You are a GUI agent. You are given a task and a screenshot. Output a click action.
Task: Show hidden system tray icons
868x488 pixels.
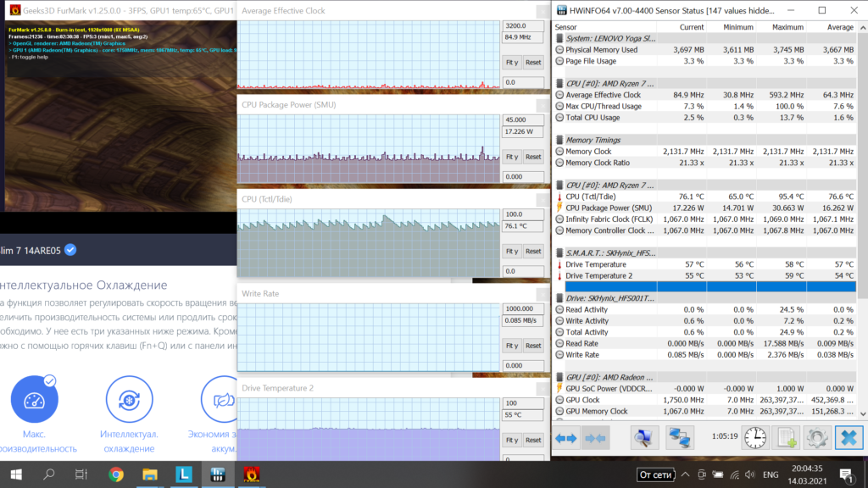coord(685,474)
